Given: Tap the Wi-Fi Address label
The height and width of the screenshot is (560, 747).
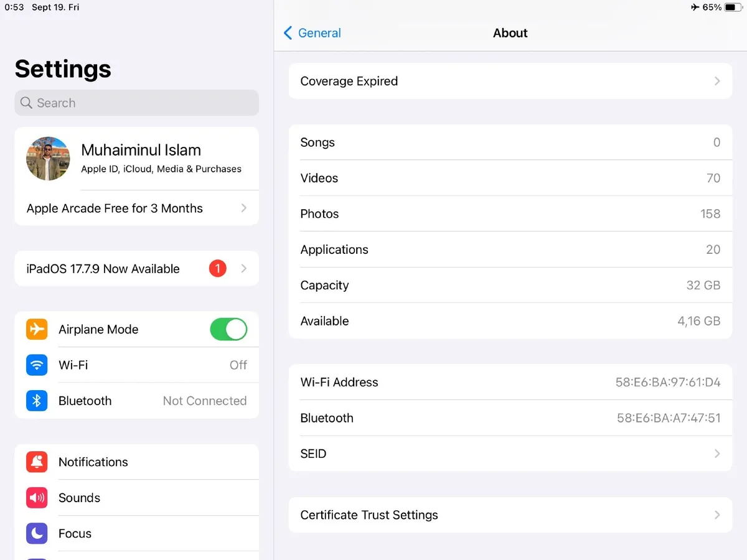Looking at the screenshot, I should click(339, 382).
